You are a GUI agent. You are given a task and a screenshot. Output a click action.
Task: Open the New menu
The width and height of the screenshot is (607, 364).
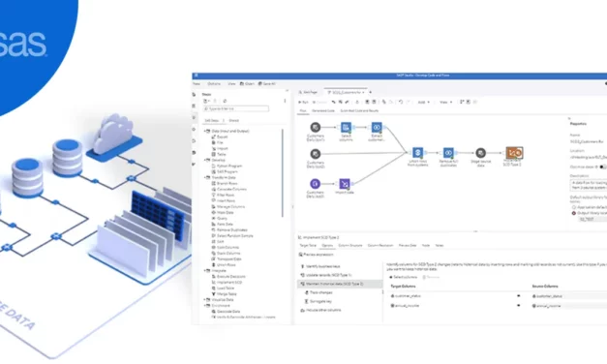pos(197,83)
